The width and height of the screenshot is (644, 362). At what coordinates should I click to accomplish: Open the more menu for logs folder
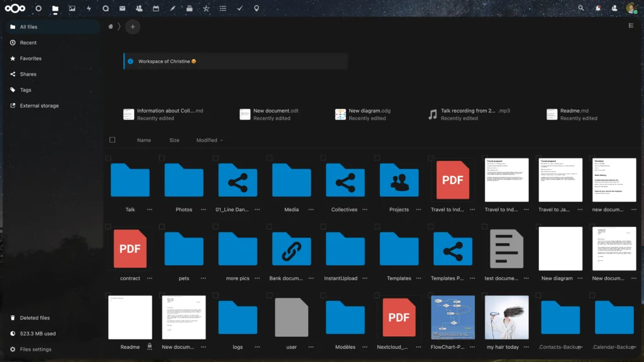point(257,347)
